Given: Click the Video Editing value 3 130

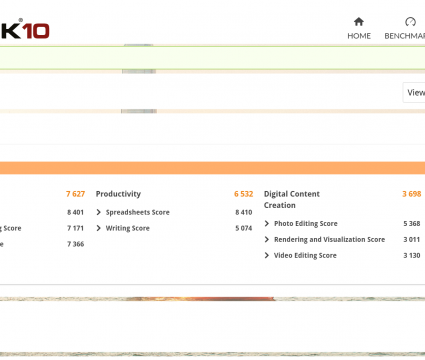Looking at the screenshot, I should pyautogui.click(x=412, y=255).
